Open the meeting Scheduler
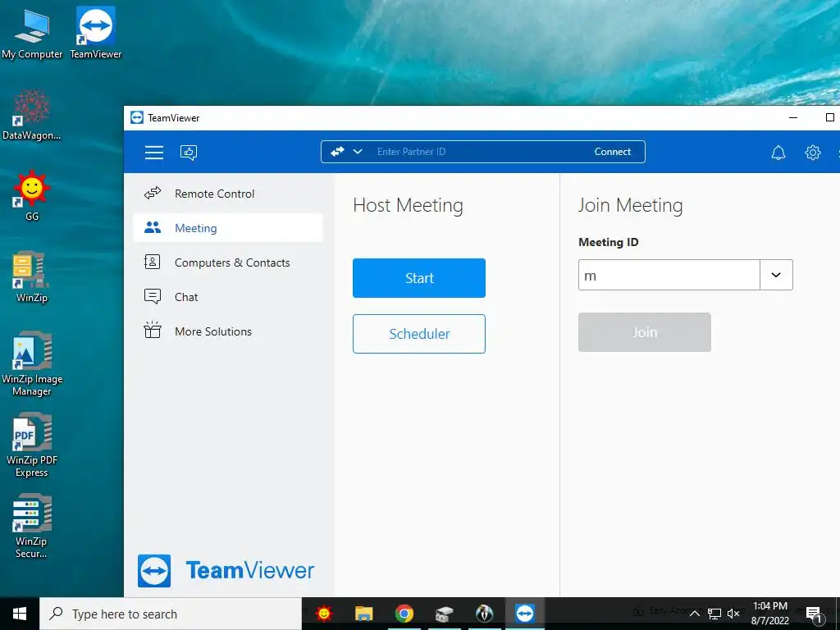840x630 pixels. point(419,334)
